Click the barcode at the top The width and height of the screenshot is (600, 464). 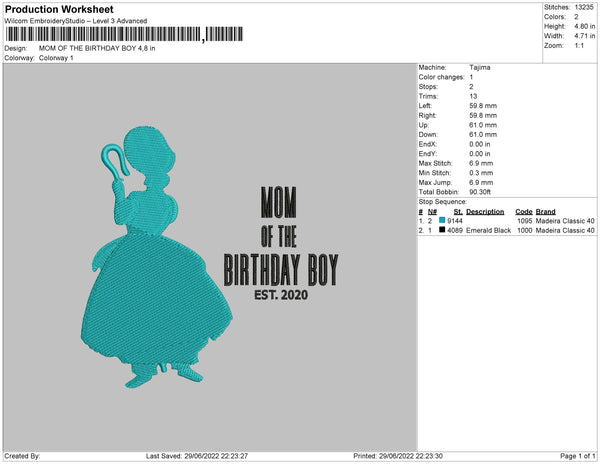coord(124,34)
